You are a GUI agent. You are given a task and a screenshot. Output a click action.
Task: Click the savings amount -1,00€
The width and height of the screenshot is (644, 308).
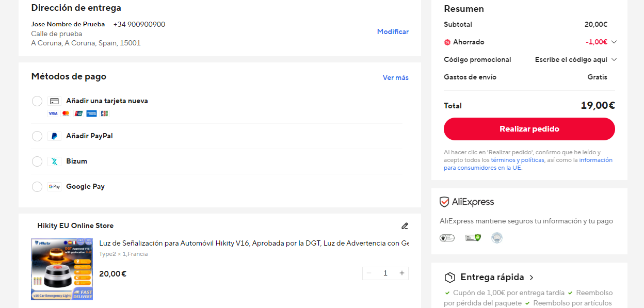click(597, 42)
